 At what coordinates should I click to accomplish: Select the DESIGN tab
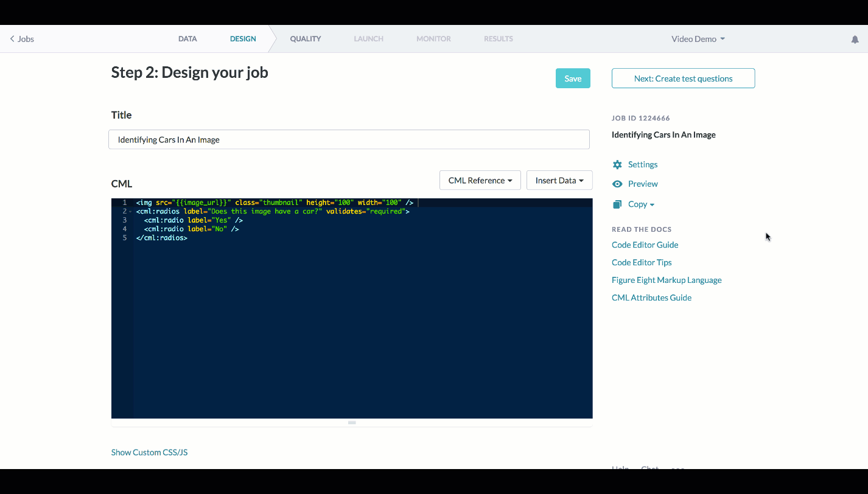[x=243, y=39]
